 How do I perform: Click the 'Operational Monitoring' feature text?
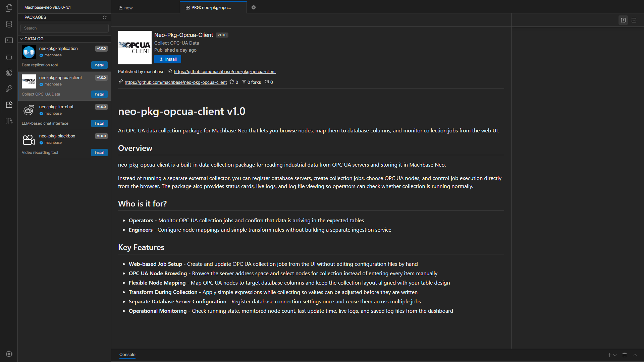coord(158,311)
